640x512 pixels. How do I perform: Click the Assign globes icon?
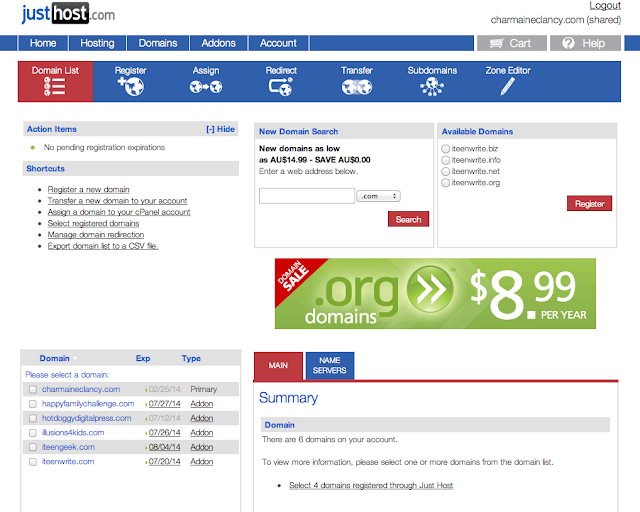[x=206, y=87]
